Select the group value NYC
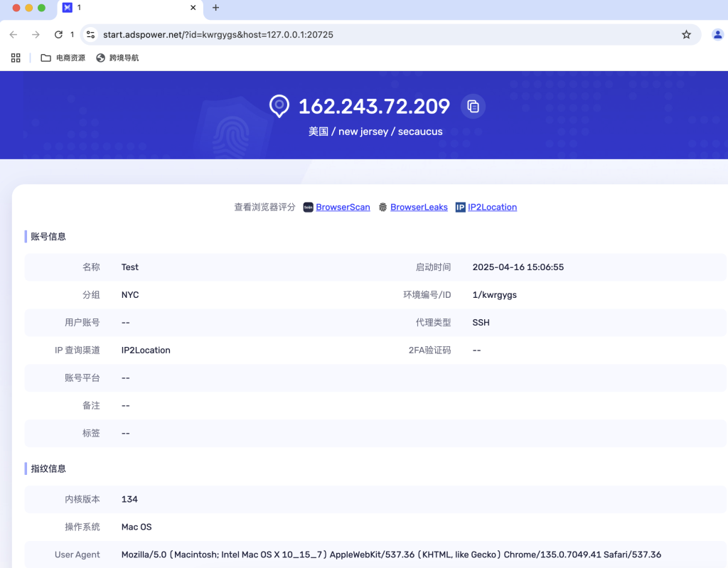The image size is (728, 568). (130, 295)
